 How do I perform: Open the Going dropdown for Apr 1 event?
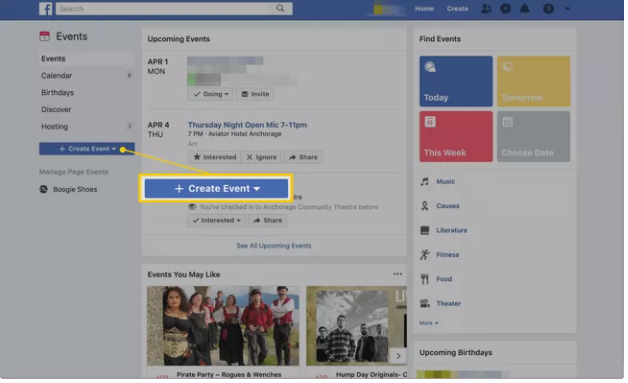[211, 94]
